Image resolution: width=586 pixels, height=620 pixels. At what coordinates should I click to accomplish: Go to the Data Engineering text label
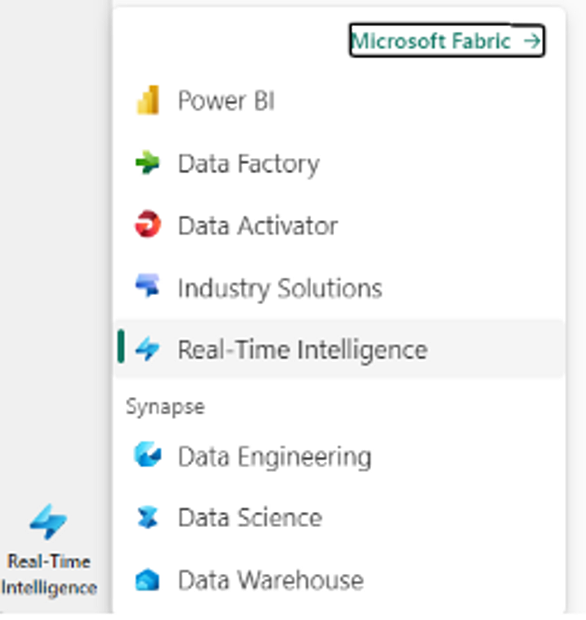point(275,457)
